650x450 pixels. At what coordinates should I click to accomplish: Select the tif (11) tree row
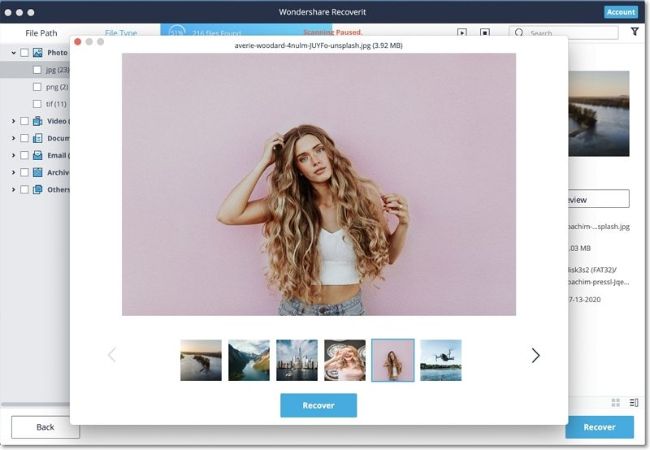(x=35, y=104)
